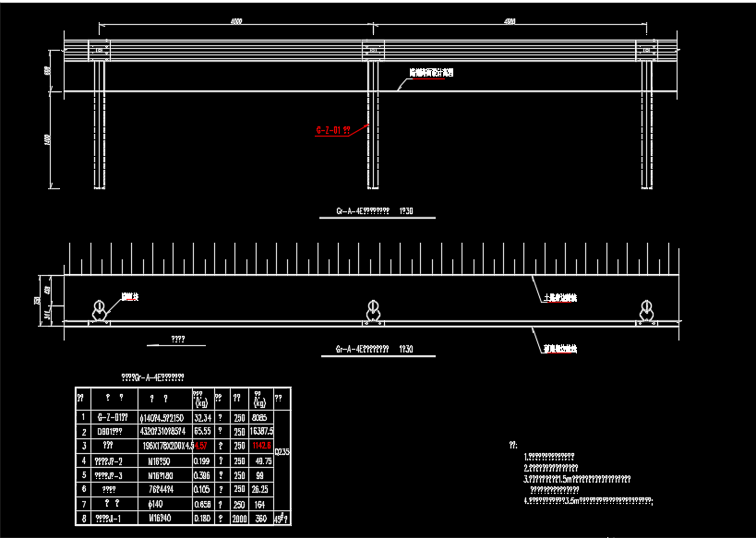Click the 196X178X200X4.5 specification cell

pyautogui.click(x=168, y=447)
